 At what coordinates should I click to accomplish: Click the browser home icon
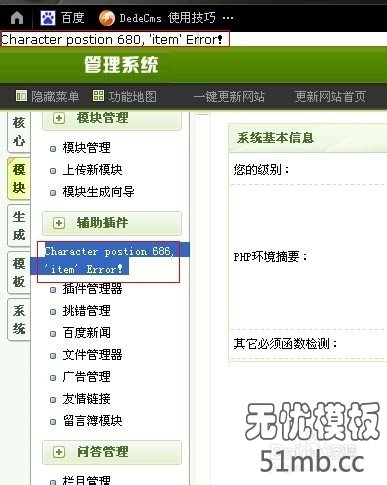[x=17, y=18]
